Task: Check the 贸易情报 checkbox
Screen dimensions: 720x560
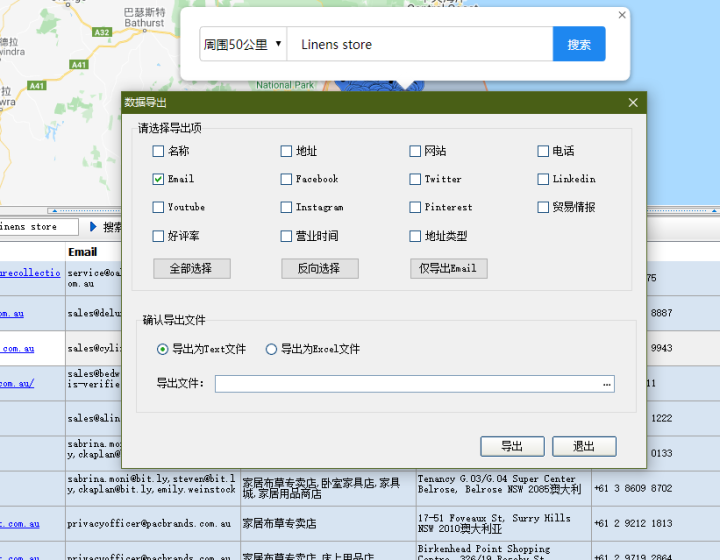Action: 543,207
